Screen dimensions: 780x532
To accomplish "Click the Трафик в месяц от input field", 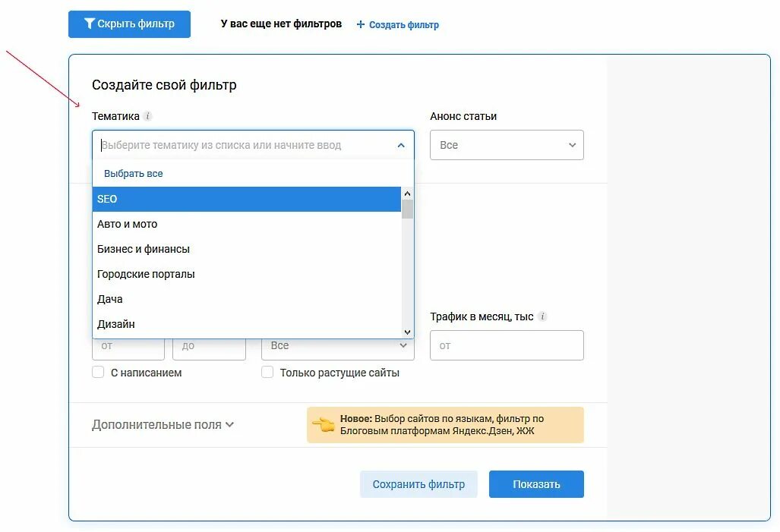I will [x=507, y=345].
